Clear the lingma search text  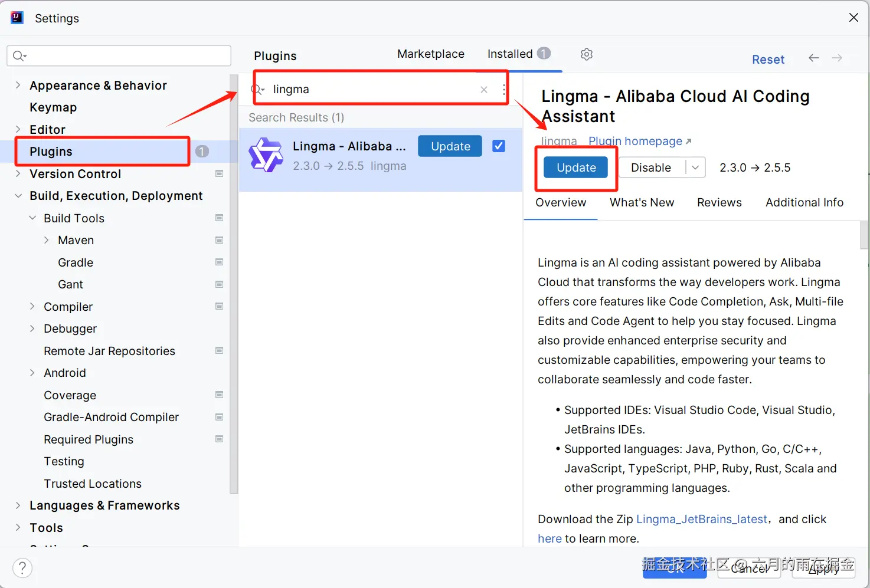pos(484,90)
